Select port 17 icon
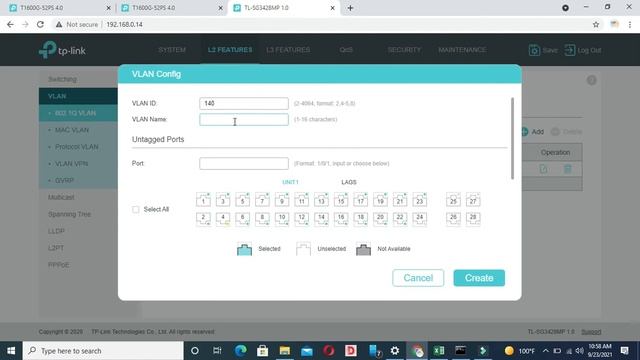The width and height of the screenshot is (640, 360). tap(360, 200)
